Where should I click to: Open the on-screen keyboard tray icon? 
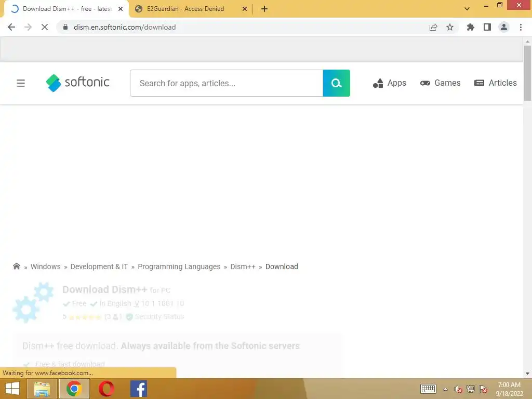tap(428, 389)
